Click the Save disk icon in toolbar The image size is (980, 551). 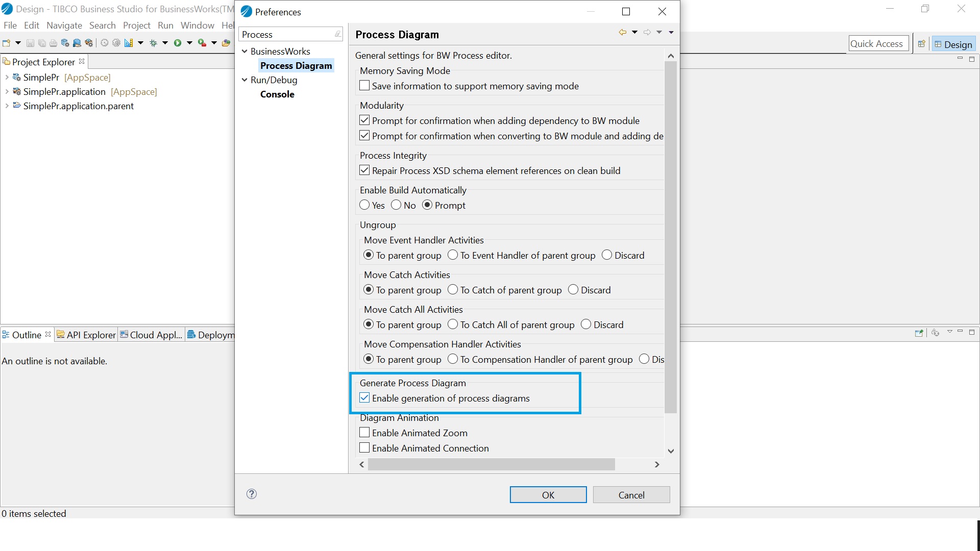pos(30,43)
